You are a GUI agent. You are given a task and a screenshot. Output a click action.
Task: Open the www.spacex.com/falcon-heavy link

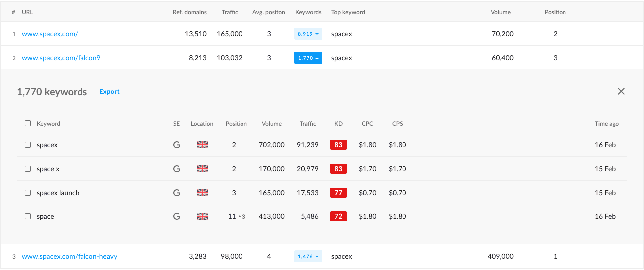pos(70,256)
